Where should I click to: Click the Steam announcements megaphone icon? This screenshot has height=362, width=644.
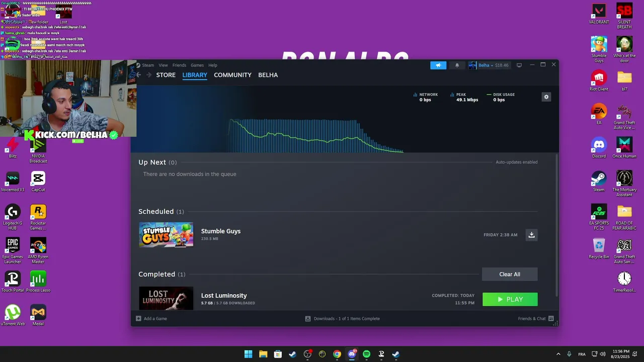tap(438, 65)
